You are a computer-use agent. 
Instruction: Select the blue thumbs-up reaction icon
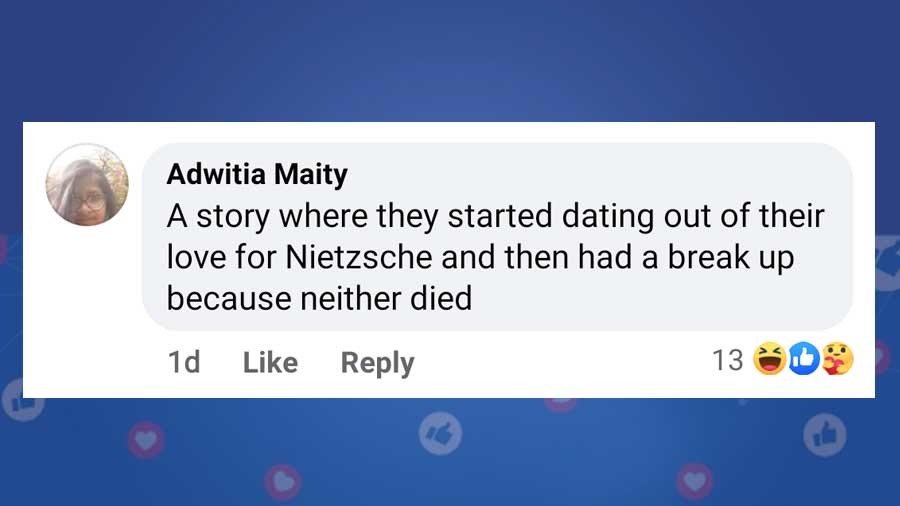tap(804, 359)
